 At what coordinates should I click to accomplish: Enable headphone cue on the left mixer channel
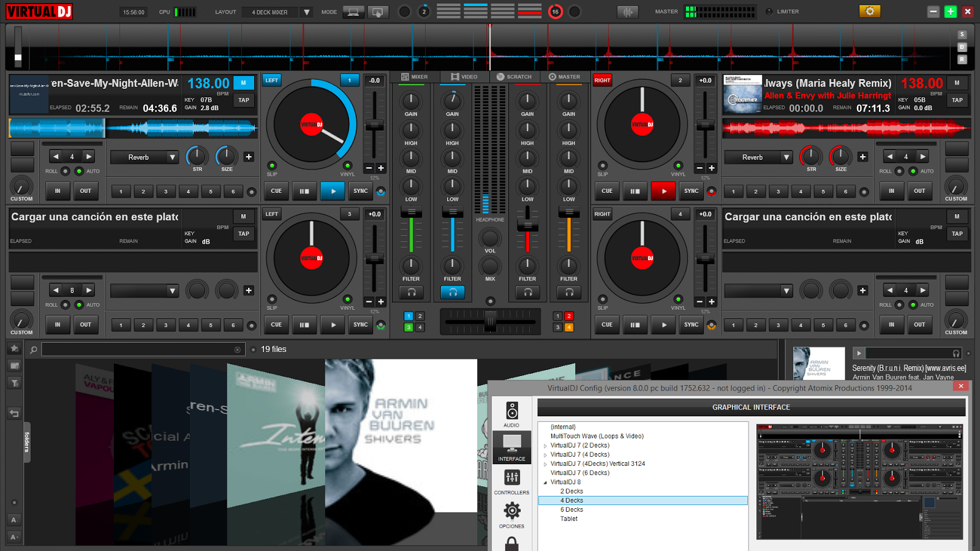point(411,292)
